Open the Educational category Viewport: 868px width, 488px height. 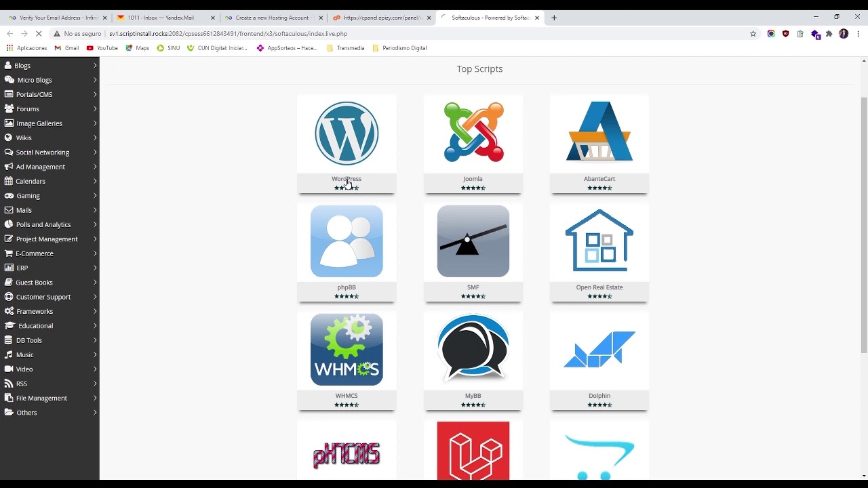(50, 326)
